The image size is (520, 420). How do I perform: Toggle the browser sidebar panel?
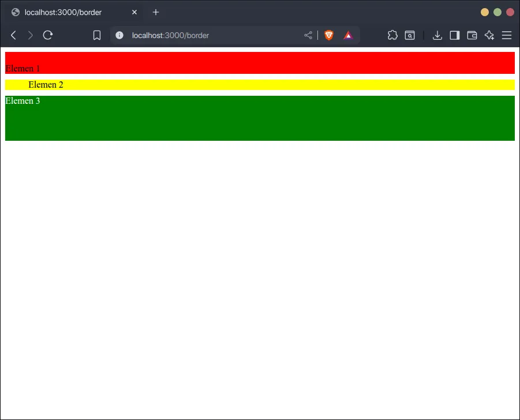click(455, 35)
